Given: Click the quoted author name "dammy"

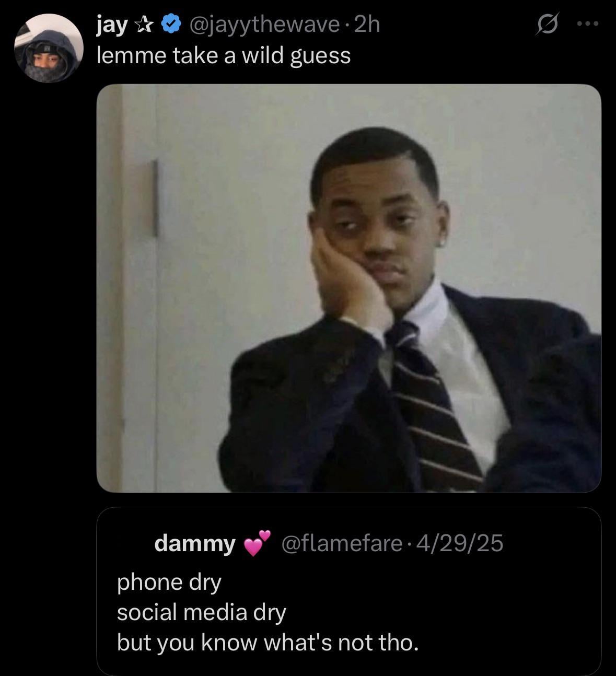Looking at the screenshot, I should click(x=195, y=543).
